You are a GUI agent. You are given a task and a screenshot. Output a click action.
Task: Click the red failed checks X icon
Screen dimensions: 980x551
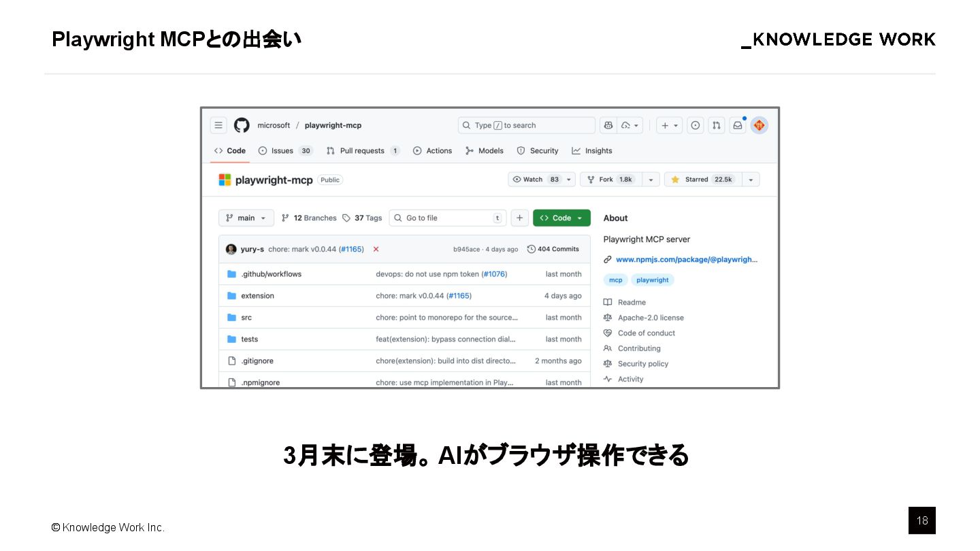click(376, 249)
